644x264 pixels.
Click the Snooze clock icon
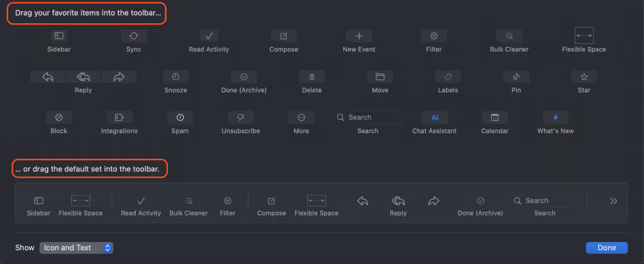click(x=176, y=76)
